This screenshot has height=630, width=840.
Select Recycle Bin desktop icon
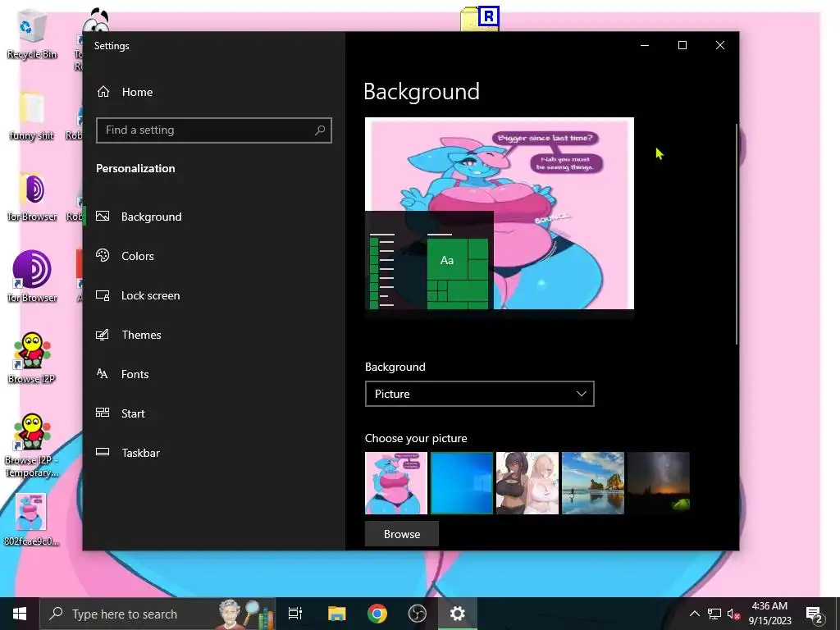click(32, 34)
